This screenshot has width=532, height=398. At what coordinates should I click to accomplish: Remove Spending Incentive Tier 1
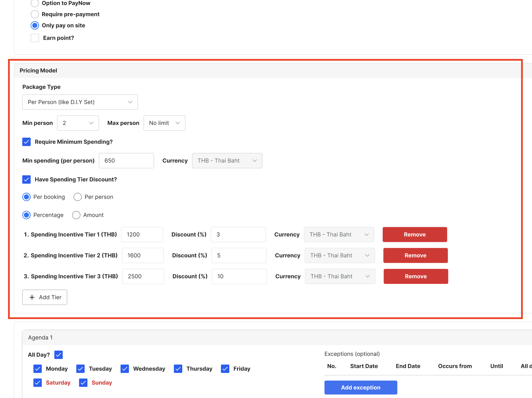pos(414,234)
